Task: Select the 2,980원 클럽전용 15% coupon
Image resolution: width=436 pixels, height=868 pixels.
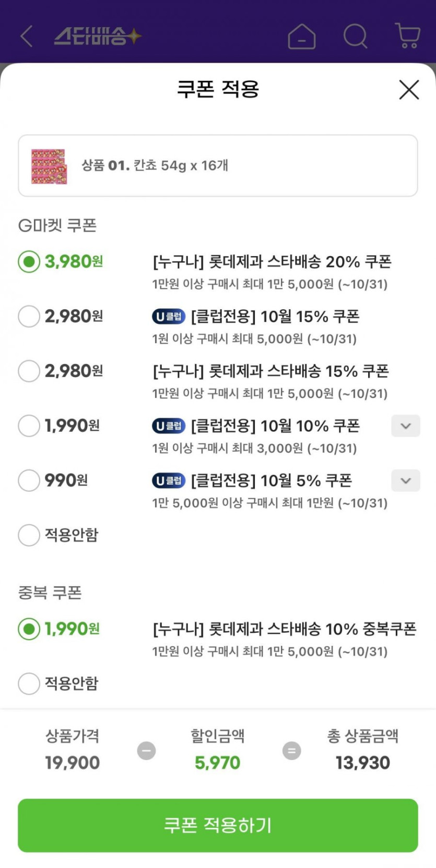Action: pos(29,317)
